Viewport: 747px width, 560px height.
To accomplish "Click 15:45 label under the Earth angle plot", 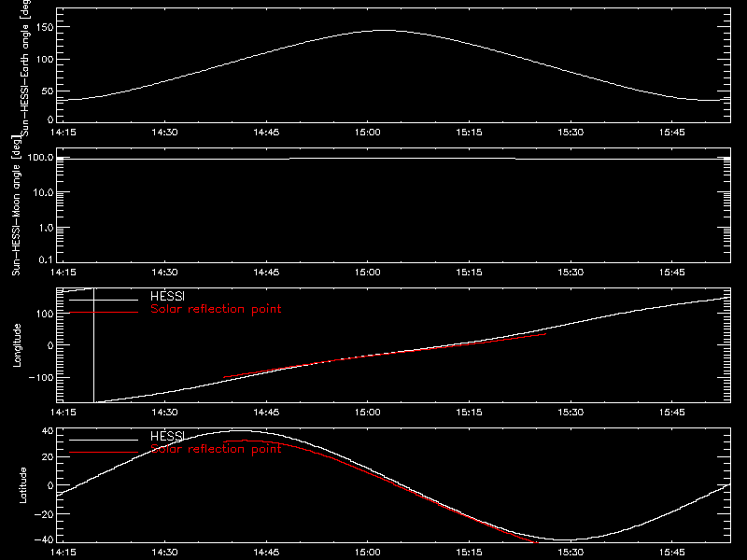I will click(671, 133).
